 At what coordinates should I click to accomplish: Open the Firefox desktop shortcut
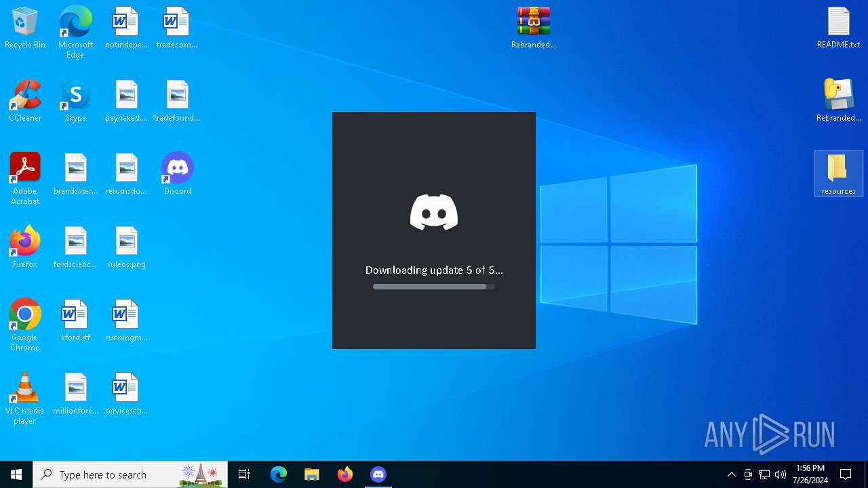coord(25,247)
